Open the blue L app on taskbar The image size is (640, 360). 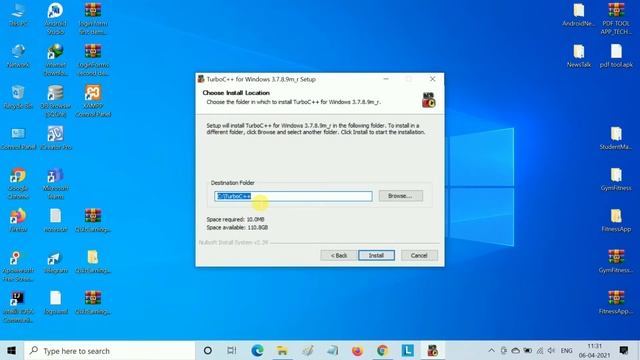pyautogui.click(x=407, y=351)
